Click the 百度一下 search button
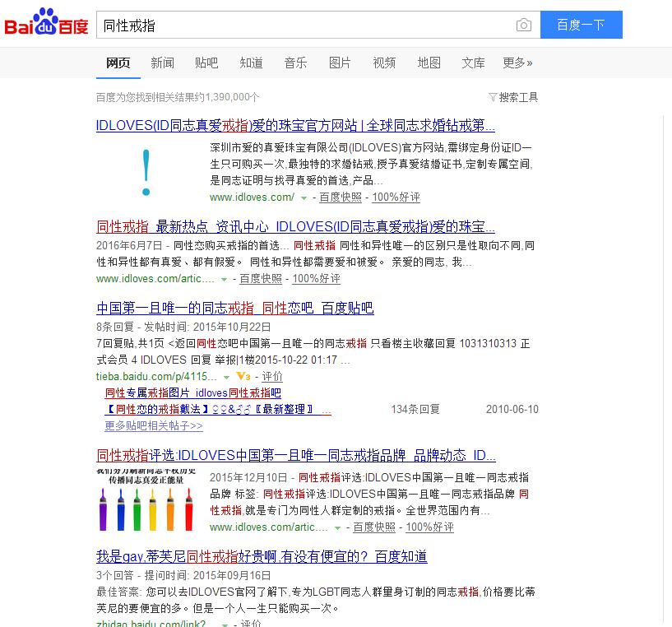Viewport: 672px width, 627px height. pyautogui.click(x=582, y=25)
